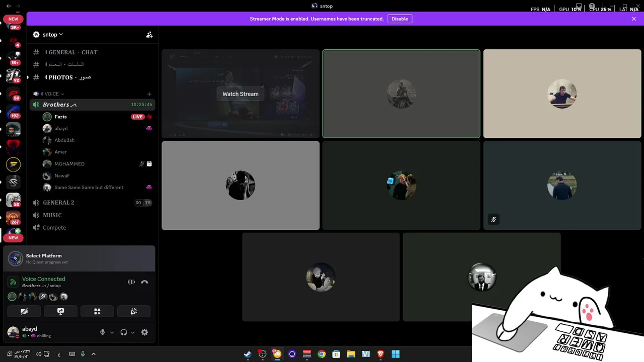Deafen using headphones icon
Screen dimensions: 644x362
click(x=124, y=332)
